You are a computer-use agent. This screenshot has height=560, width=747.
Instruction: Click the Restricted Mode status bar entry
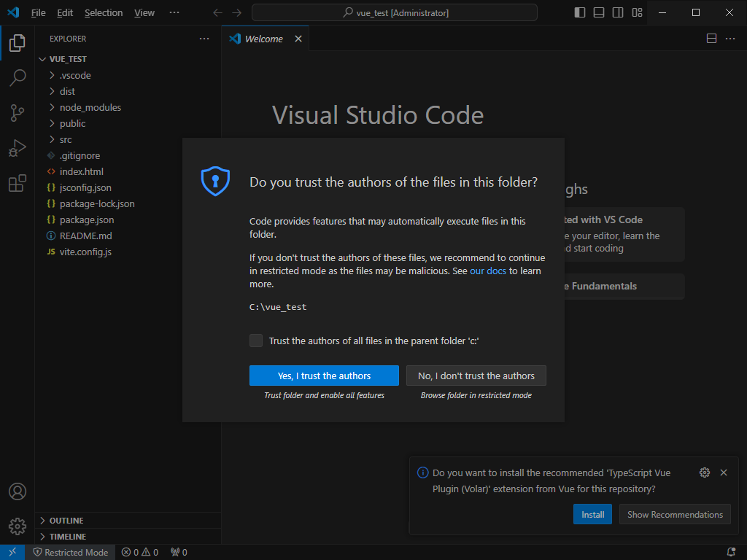(x=71, y=553)
